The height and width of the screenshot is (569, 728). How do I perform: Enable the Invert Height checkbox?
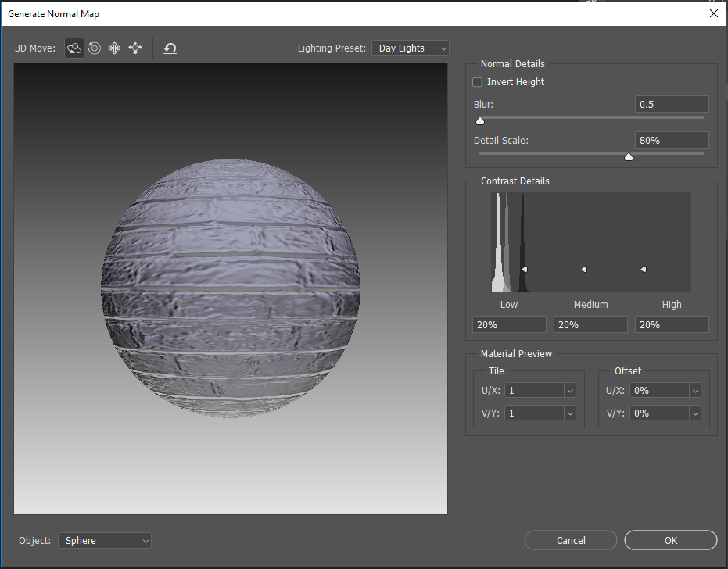[x=477, y=81]
